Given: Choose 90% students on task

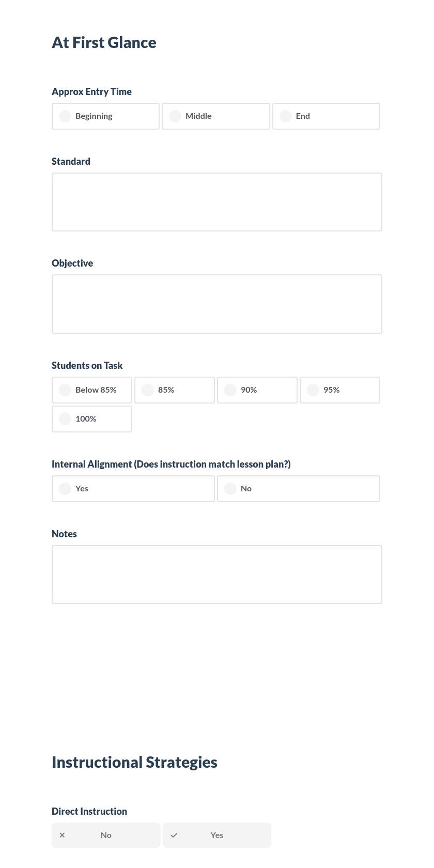Looking at the screenshot, I should [x=257, y=390].
